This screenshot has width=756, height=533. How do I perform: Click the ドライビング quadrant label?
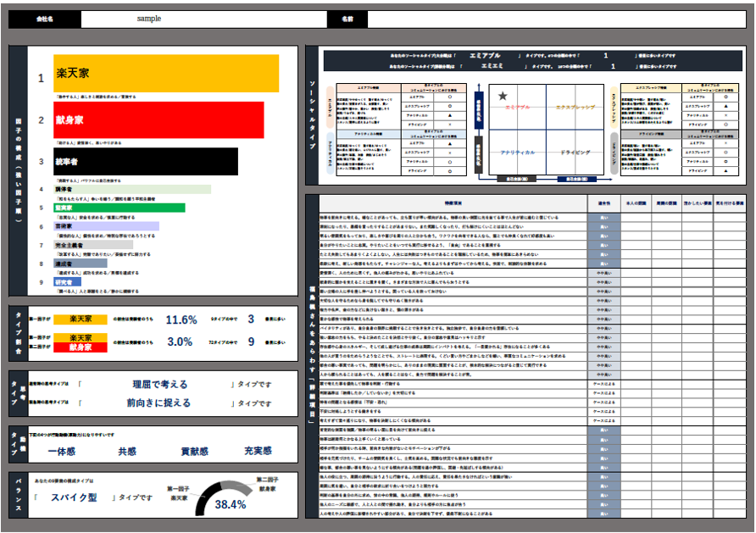click(x=575, y=152)
